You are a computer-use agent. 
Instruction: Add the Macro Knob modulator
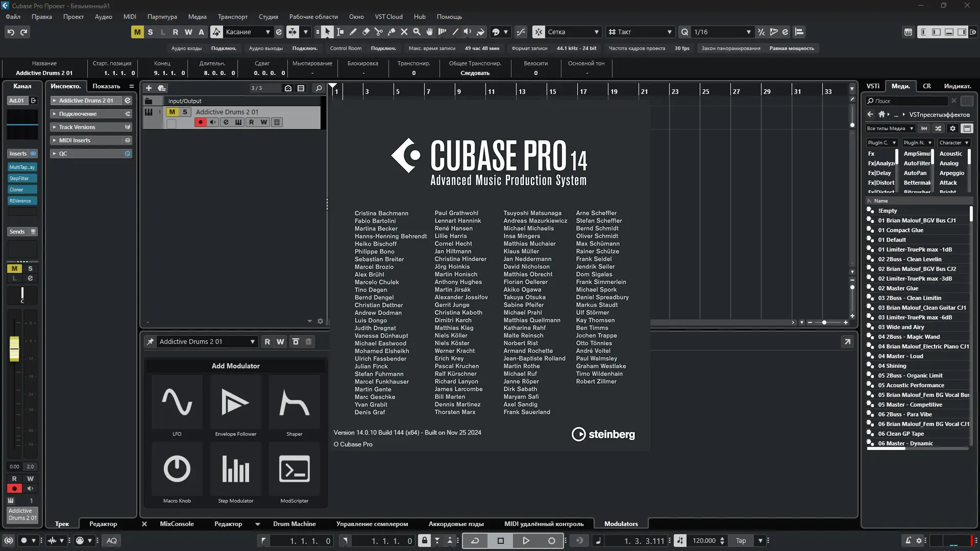177,469
